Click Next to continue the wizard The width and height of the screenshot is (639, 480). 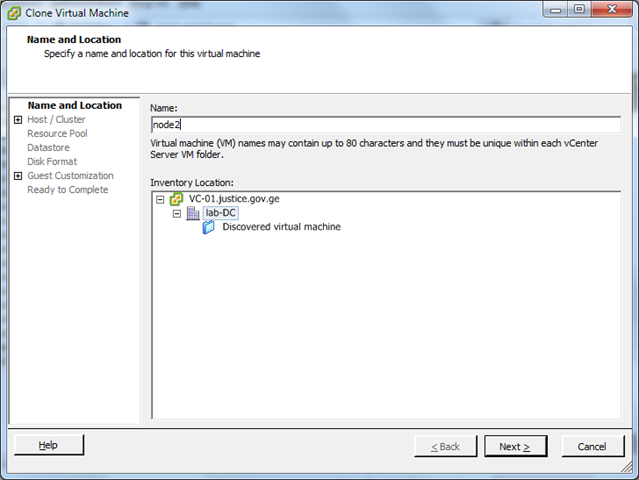(515, 446)
